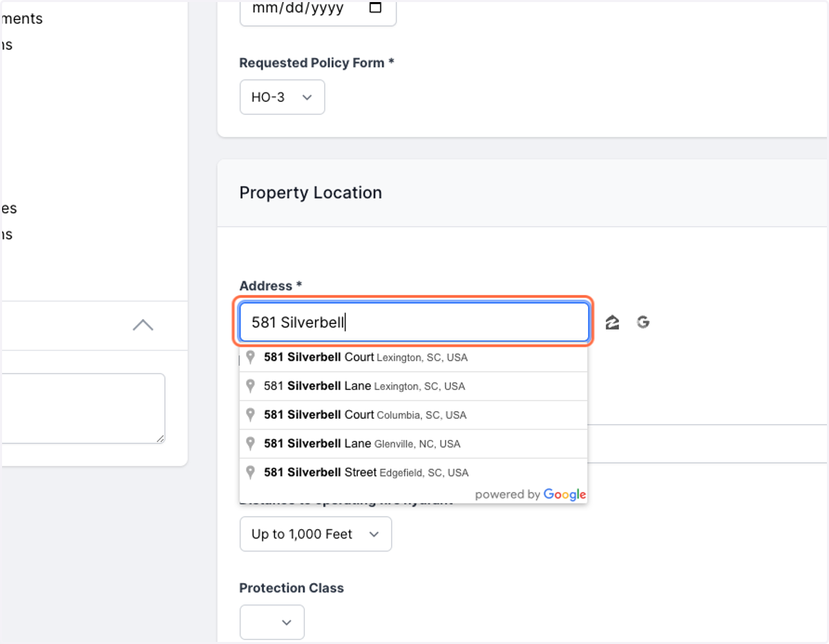
Task: Select 581 Silverbell Street Edgefield, SC suggestion
Action: click(413, 473)
